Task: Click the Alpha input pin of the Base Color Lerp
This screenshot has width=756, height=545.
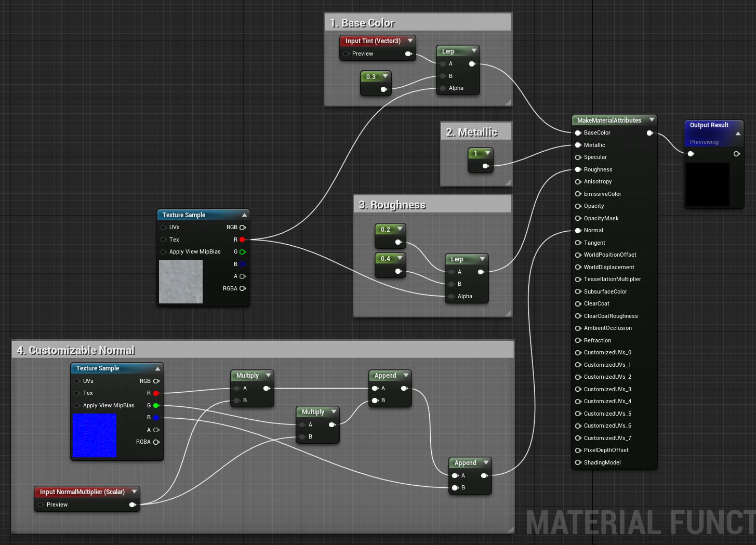Action: coord(443,88)
